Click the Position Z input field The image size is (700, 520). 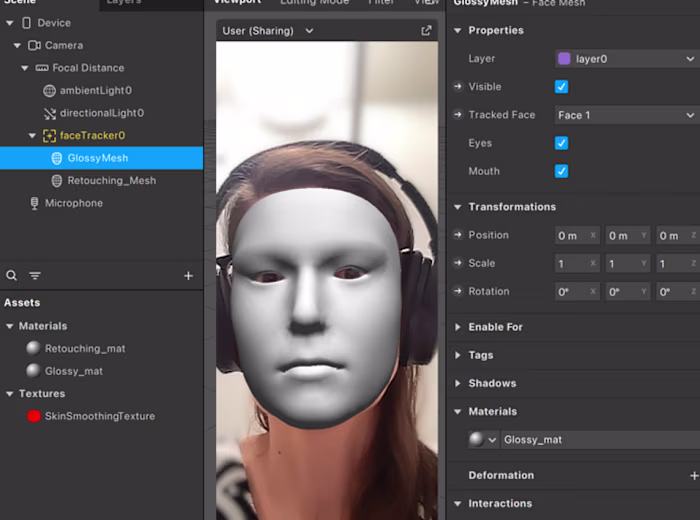click(678, 235)
